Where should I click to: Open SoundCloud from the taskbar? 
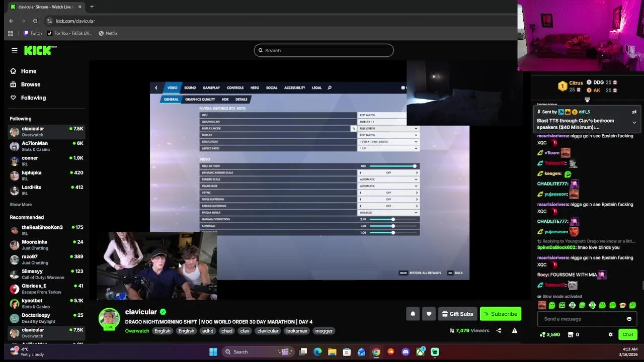(x=391, y=352)
